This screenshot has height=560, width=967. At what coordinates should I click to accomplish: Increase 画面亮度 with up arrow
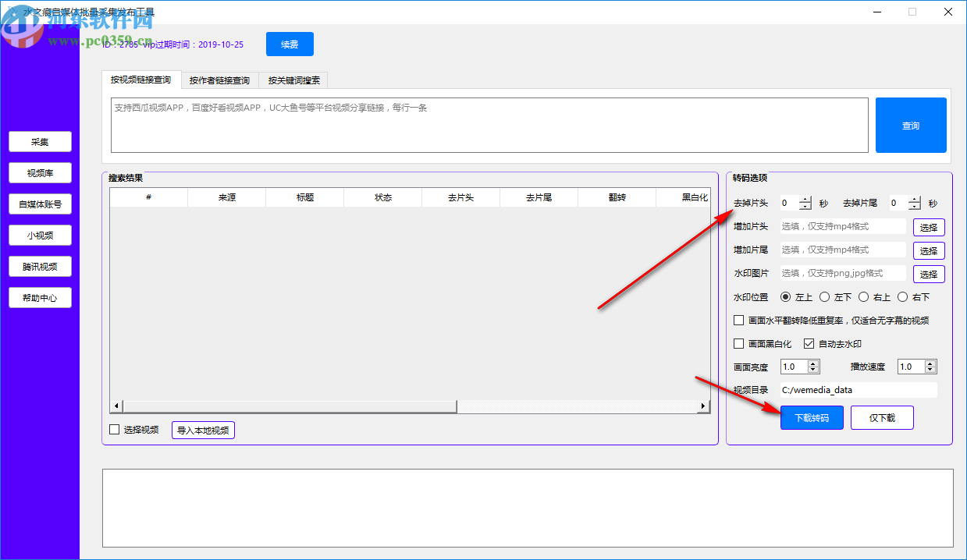coord(814,363)
